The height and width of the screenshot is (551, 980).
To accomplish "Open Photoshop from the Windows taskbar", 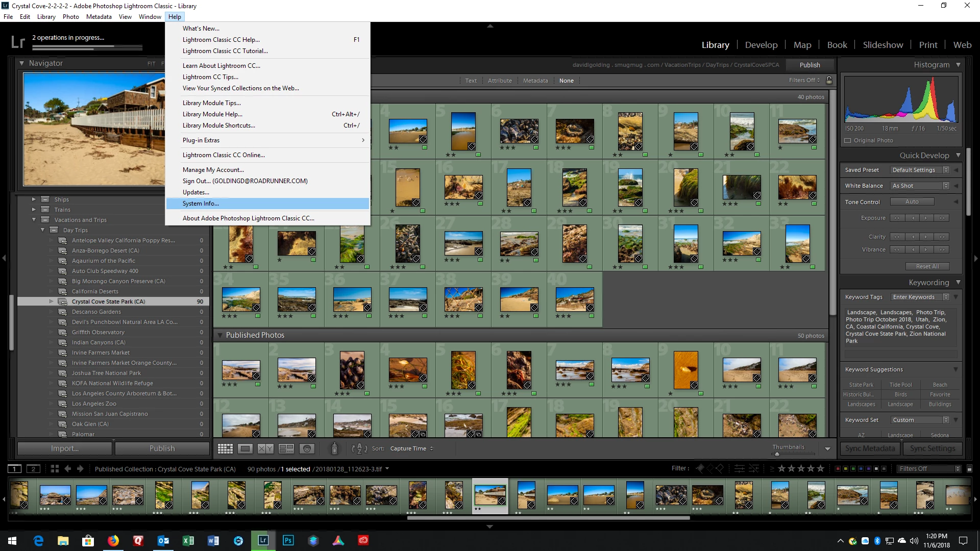I will [288, 540].
